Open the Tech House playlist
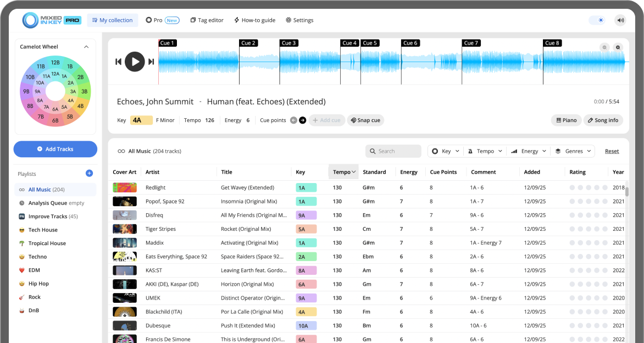The width and height of the screenshot is (644, 343). (x=55, y=230)
